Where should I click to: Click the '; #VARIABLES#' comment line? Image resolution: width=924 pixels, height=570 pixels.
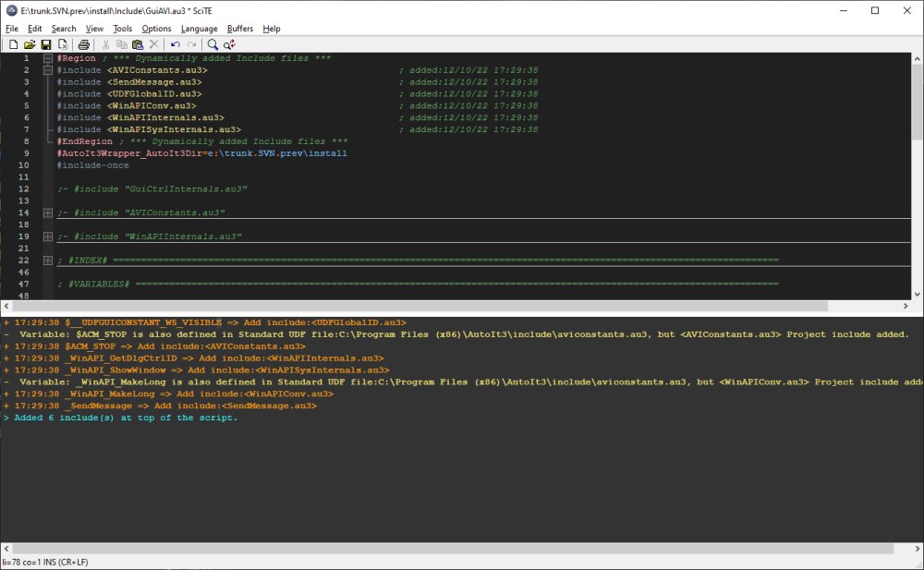point(418,285)
